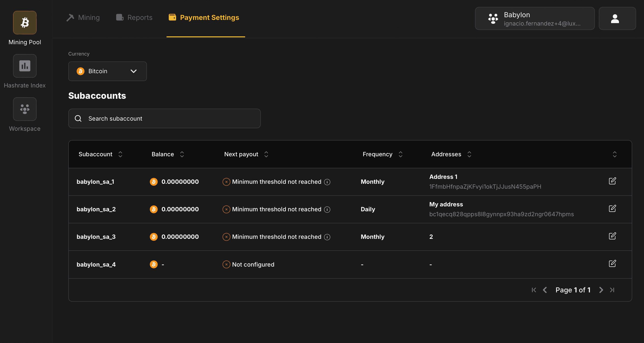Click the address count 2 for babylon_sa_3
The image size is (644, 343).
click(x=431, y=237)
